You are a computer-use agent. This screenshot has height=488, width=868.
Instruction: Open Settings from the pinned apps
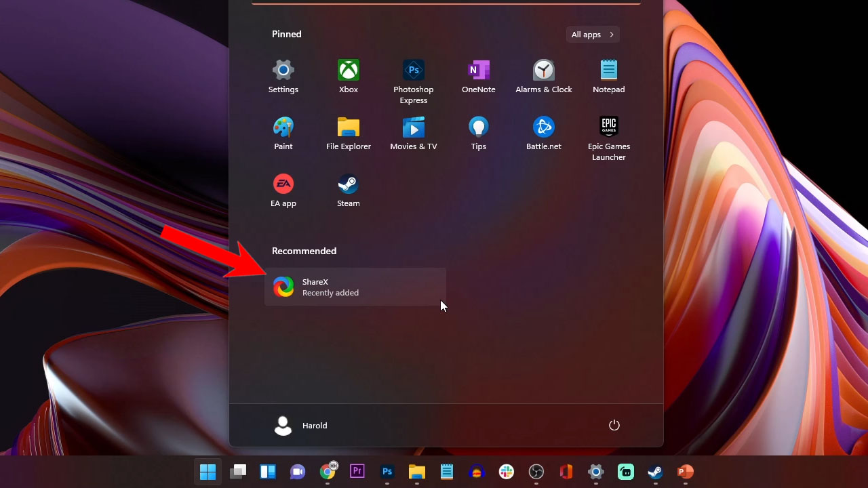click(283, 77)
